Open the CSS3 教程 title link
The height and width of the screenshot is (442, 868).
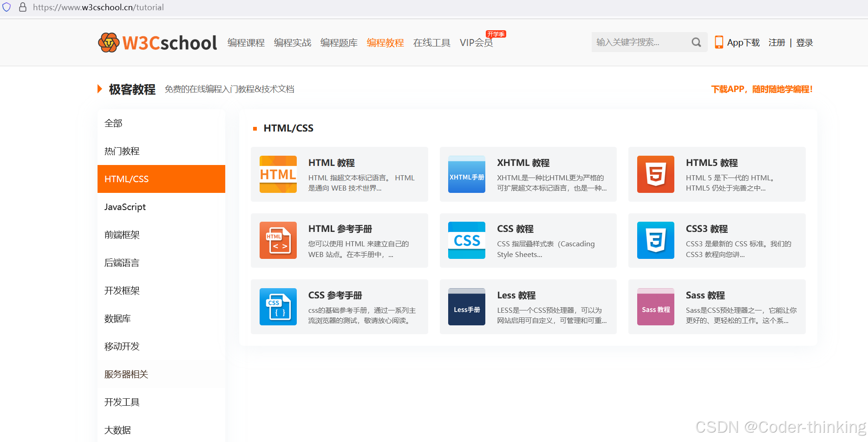click(706, 229)
